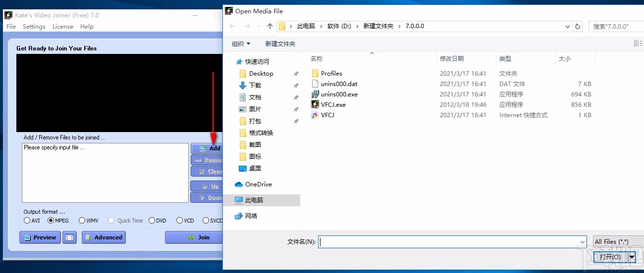Open the 组织 dropdown menu
Viewport: 644px width, 273px height.
(x=241, y=44)
